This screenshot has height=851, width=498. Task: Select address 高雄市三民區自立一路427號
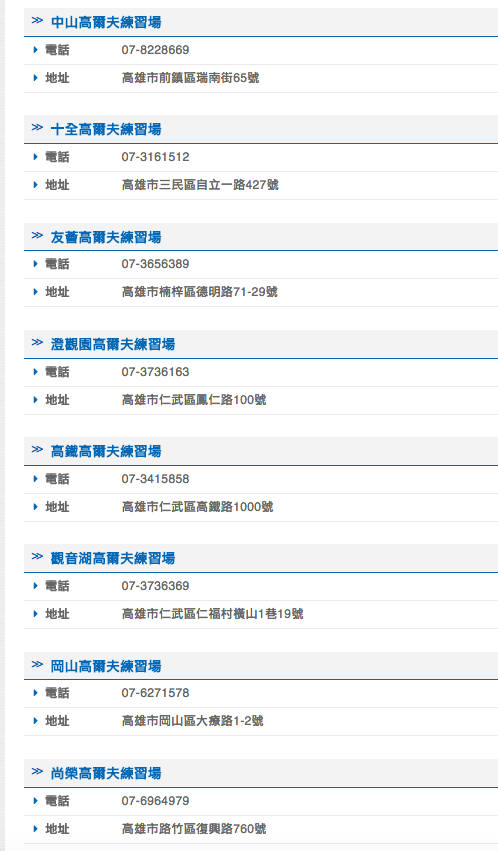point(200,185)
